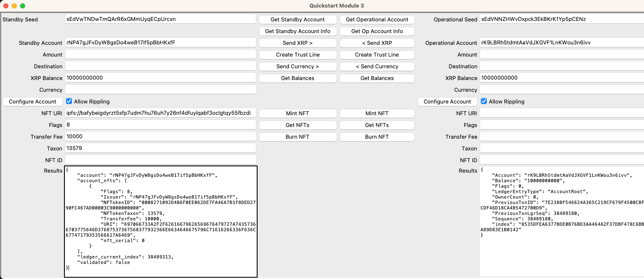The height and width of the screenshot is (279, 644).
Task: Uncheck standby Allow Rippling checkbox
Action: [x=69, y=101]
